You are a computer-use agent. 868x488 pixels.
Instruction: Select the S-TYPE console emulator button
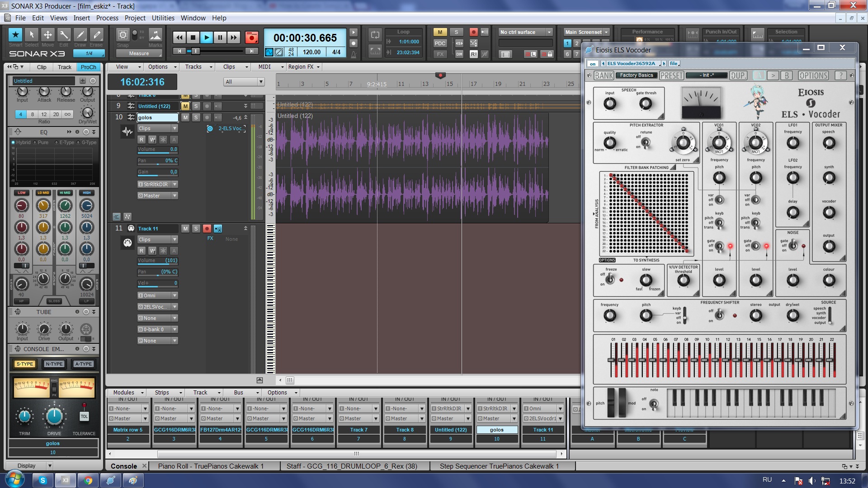click(25, 364)
